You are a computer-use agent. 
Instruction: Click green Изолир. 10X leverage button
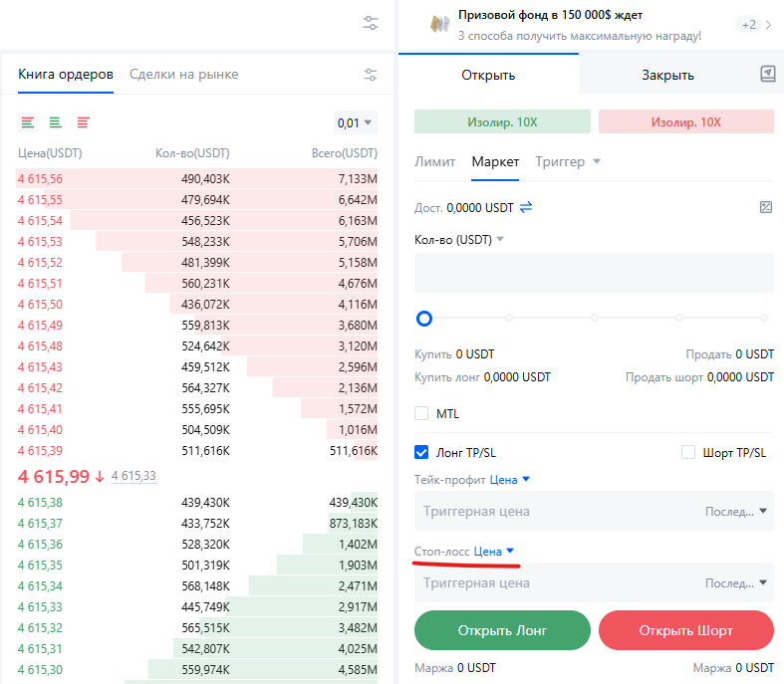[502, 121]
